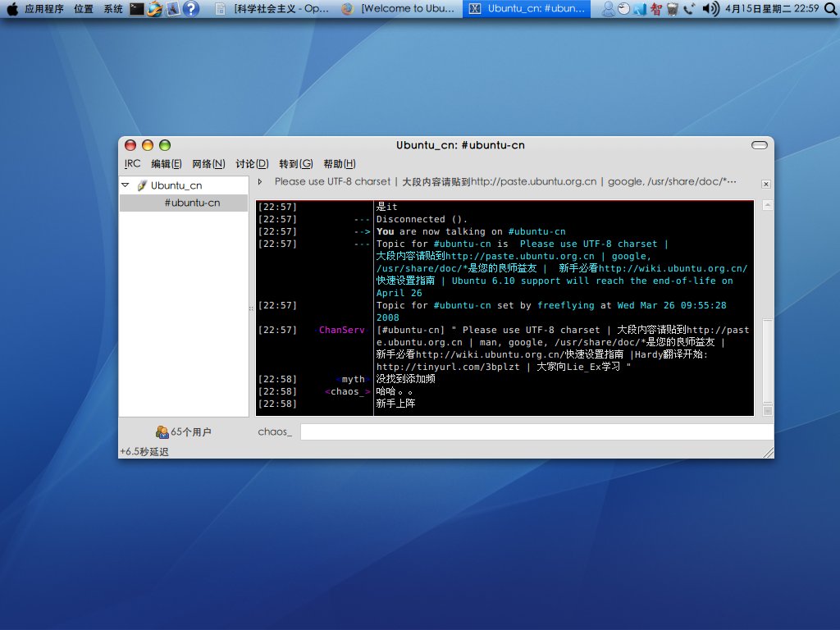Open the http://wiki.ubuntu.org.cn/ link in the cyan topic
This screenshot has width=840, height=630.
pos(673,268)
